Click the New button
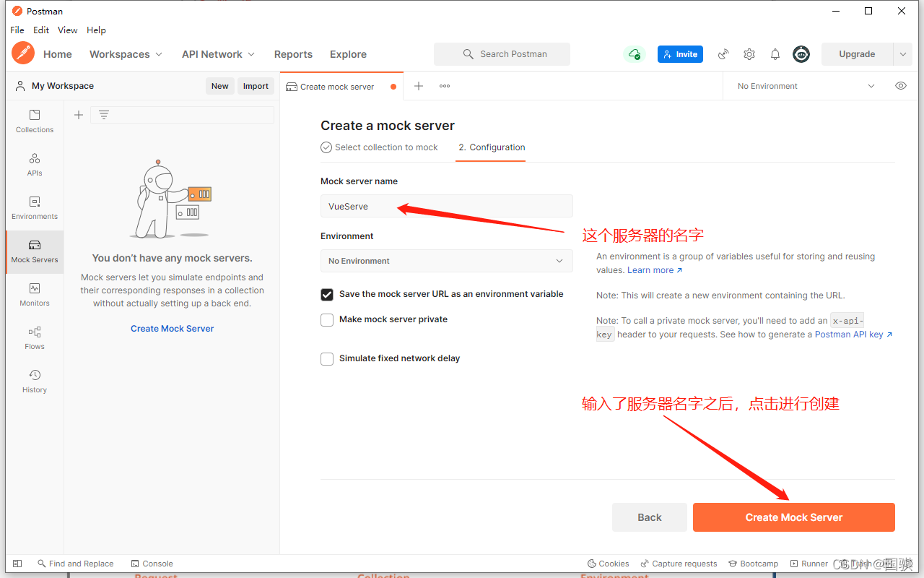Image resolution: width=924 pixels, height=578 pixels. coord(220,86)
